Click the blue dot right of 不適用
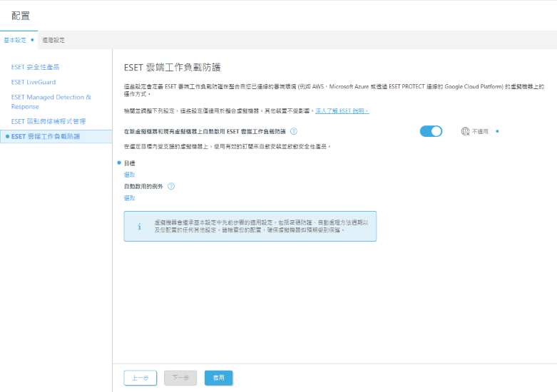557x392 pixels. coord(497,131)
